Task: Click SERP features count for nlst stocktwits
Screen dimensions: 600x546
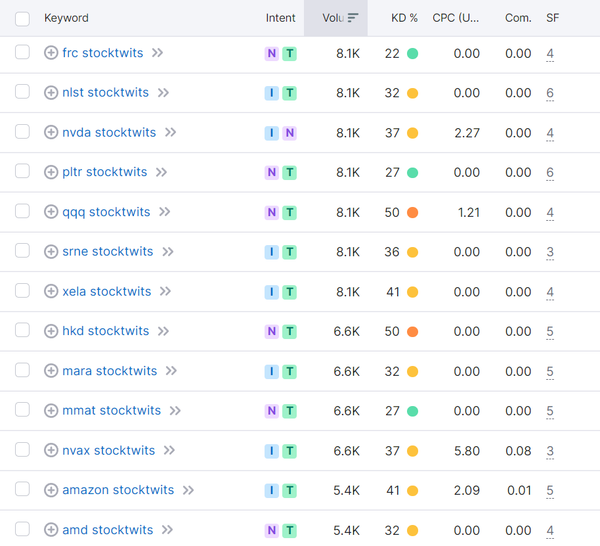Action: click(550, 93)
